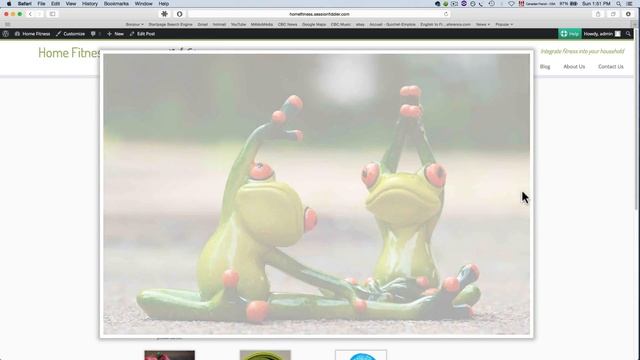
Task: Expand the News bookmarks dropdown
Action: [482, 24]
